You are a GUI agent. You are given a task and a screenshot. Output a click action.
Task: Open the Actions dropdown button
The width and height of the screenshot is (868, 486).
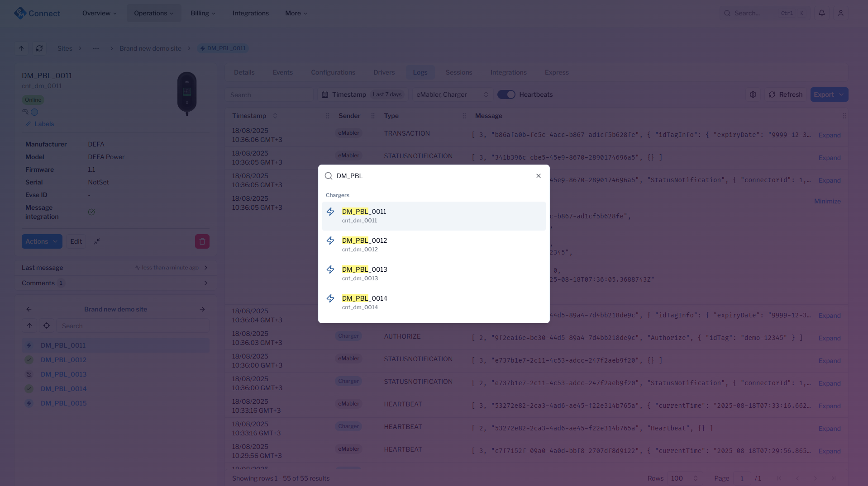point(42,241)
